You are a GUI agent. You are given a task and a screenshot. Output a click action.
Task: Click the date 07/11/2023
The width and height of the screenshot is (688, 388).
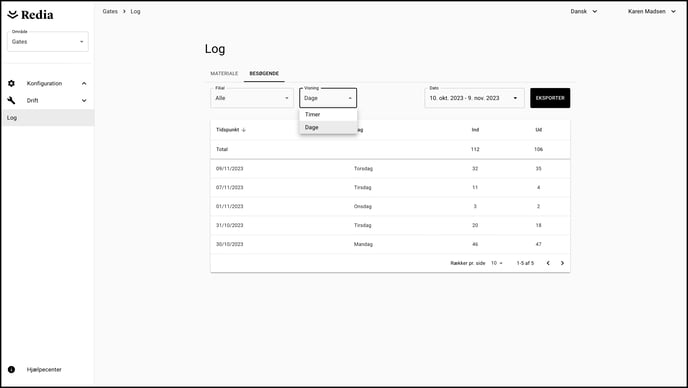click(229, 187)
